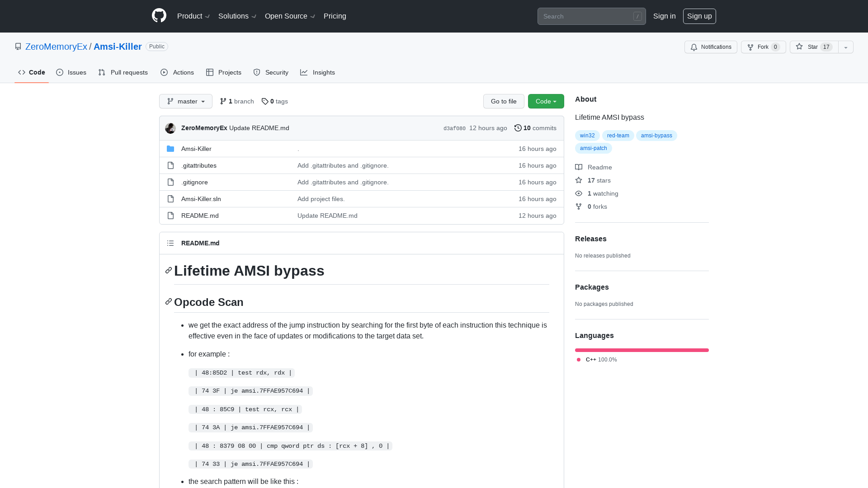
Task: Click the Add project files commit message
Action: click(x=321, y=199)
